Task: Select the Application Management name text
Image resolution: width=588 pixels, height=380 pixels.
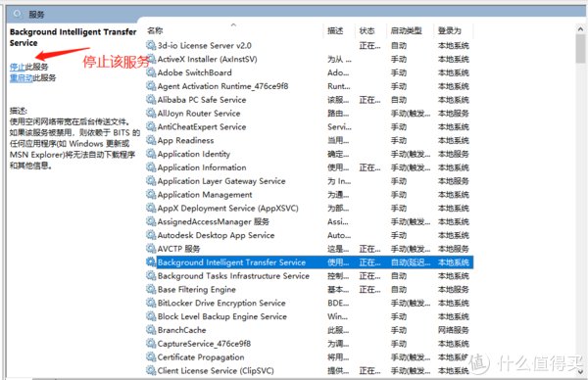Action: click(205, 194)
